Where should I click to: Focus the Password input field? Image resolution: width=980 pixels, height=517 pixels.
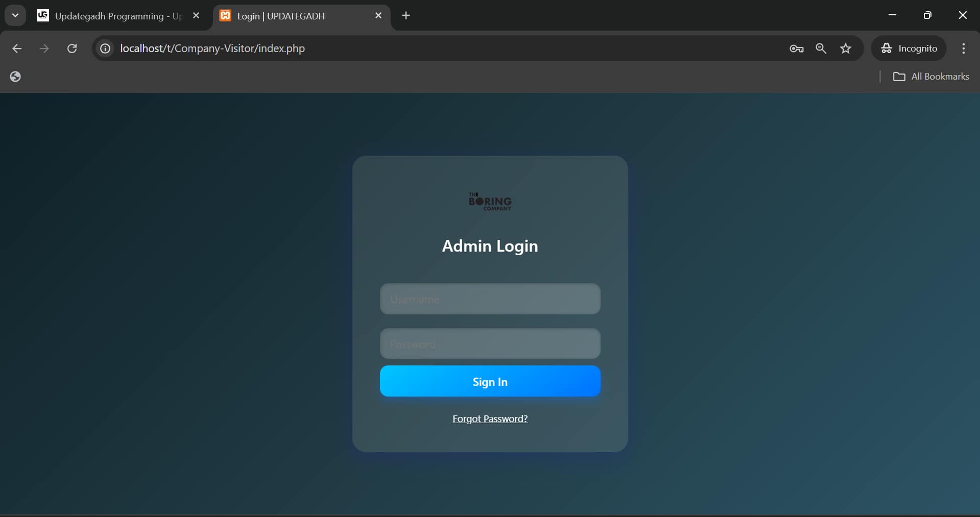pyautogui.click(x=490, y=343)
